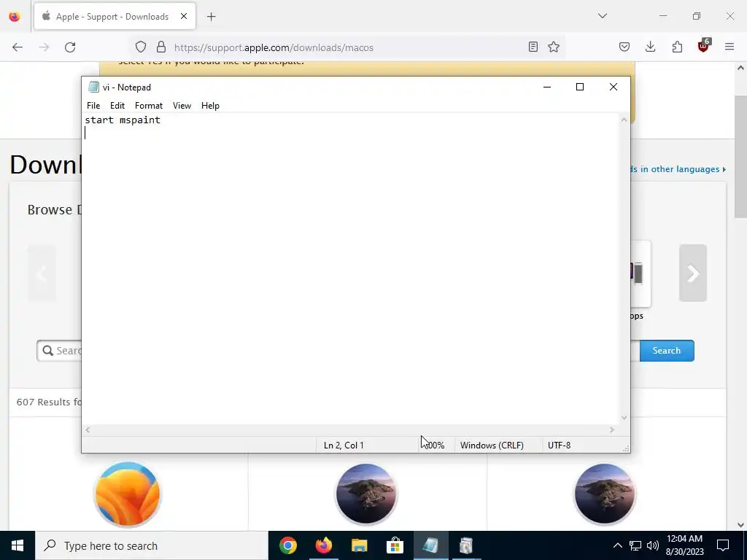Switch to Firefox from taskbar

point(323,545)
